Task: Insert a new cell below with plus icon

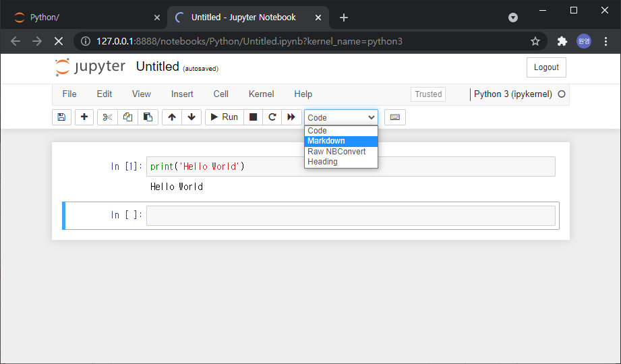Action: click(x=84, y=117)
